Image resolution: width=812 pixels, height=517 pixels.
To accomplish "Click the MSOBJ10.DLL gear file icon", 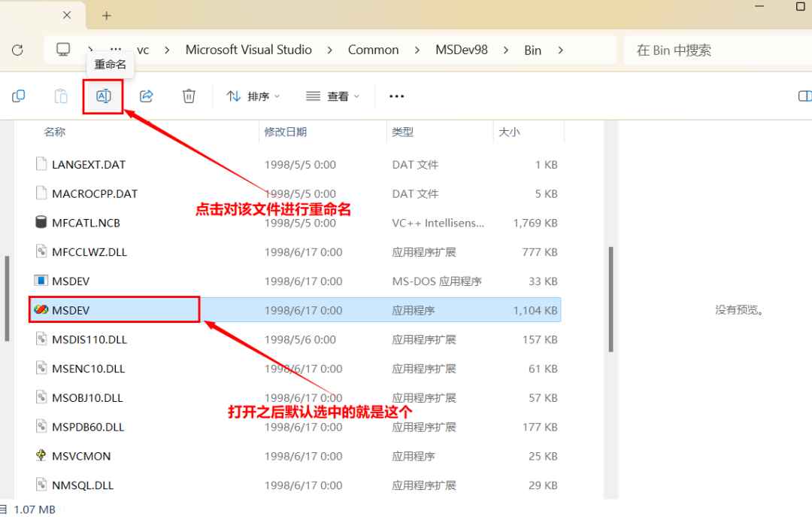I will (41, 397).
